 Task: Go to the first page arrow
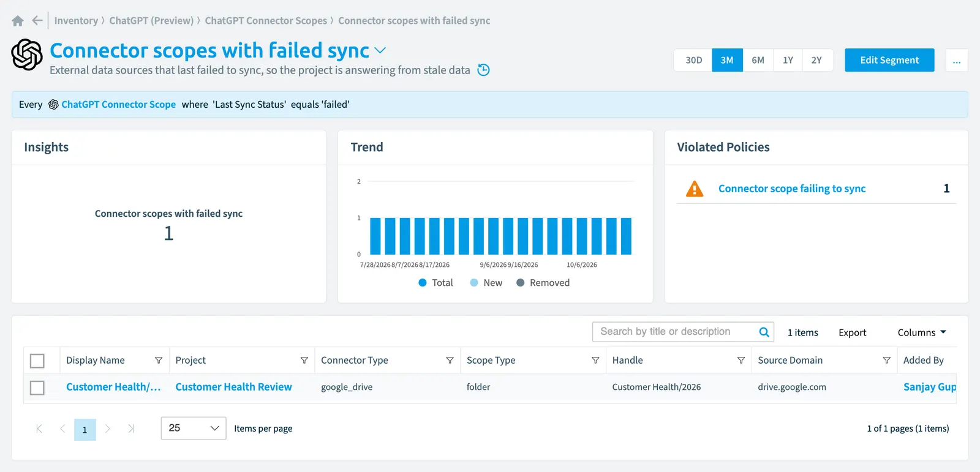coord(39,429)
